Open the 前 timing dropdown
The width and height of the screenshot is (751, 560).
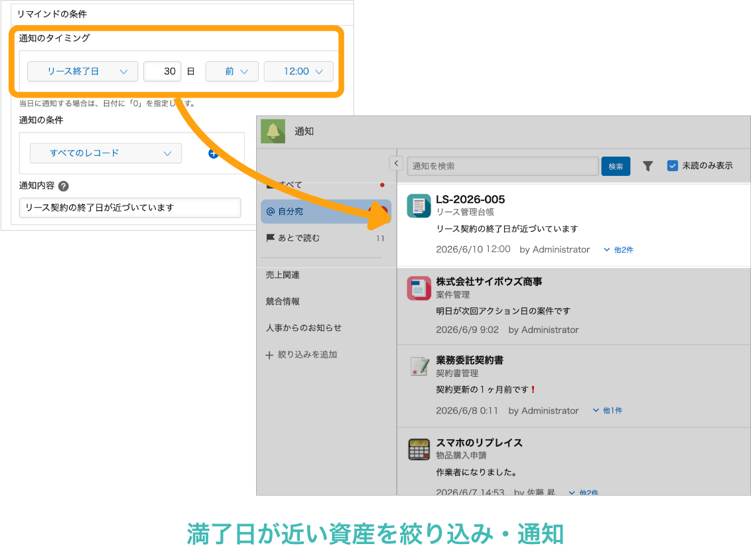[x=232, y=72]
